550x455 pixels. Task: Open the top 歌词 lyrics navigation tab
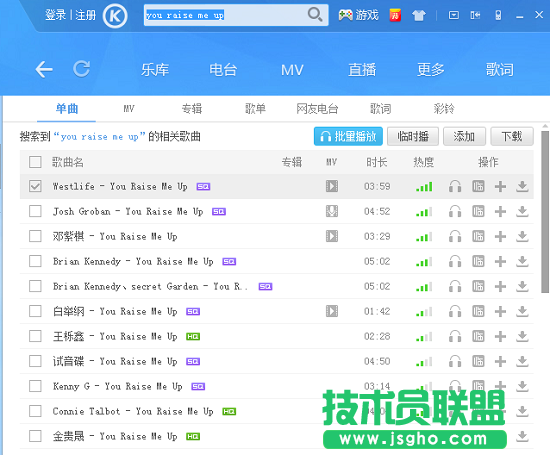coord(499,69)
